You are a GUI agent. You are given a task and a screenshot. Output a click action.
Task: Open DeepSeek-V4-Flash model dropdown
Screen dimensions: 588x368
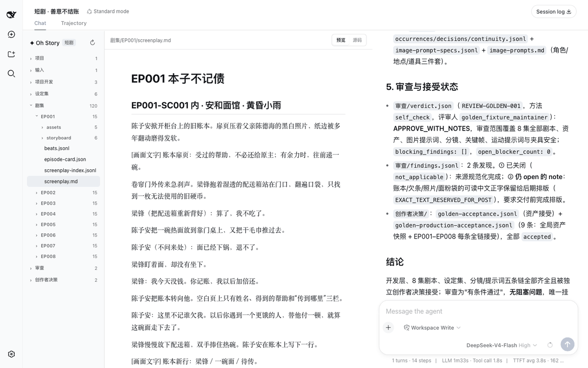pyautogui.click(x=502, y=345)
